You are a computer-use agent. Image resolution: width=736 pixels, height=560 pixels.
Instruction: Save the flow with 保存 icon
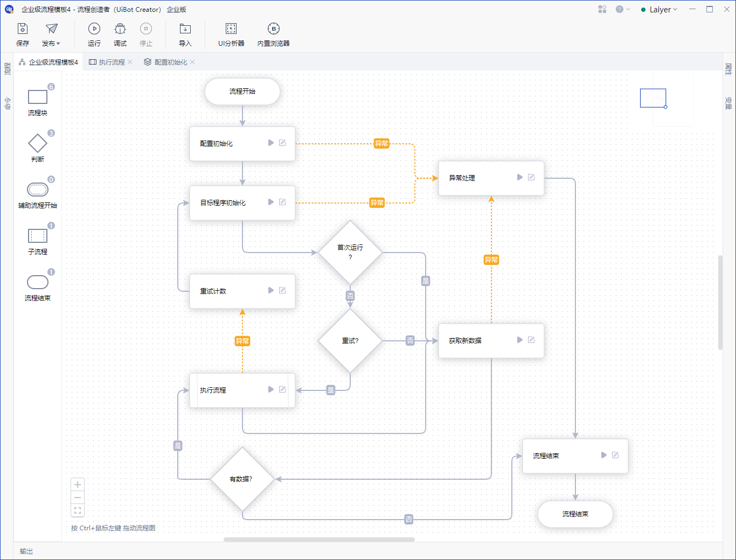point(23,29)
